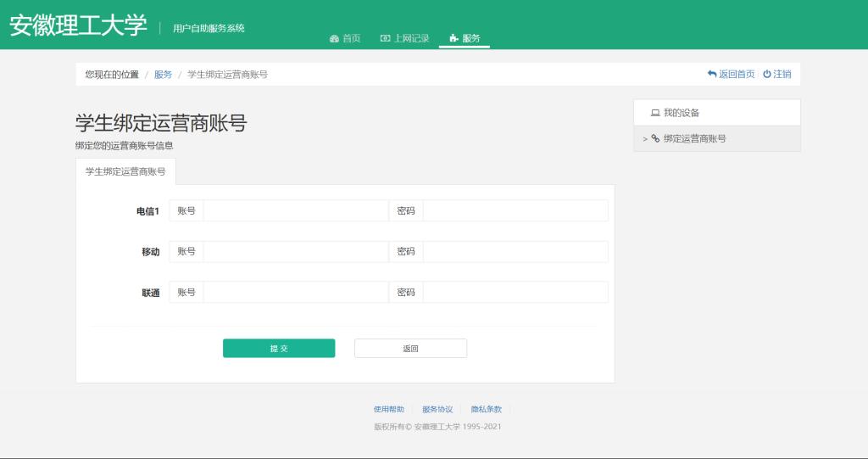This screenshot has height=459, width=868.
Task: Click the link icon beside 绑定运营商账号
Action: tap(655, 138)
